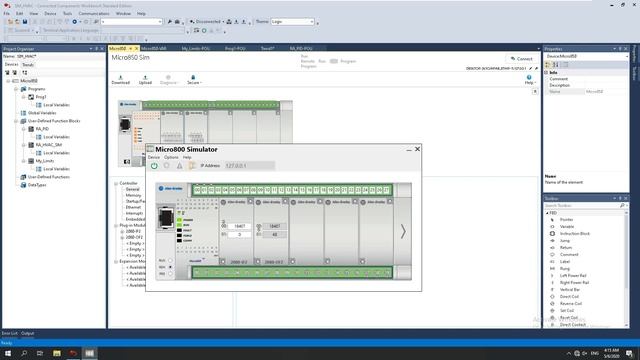Image resolution: width=640 pixels, height=360 pixels.
Task: Click the simulator power button icon
Action: [x=154, y=166]
